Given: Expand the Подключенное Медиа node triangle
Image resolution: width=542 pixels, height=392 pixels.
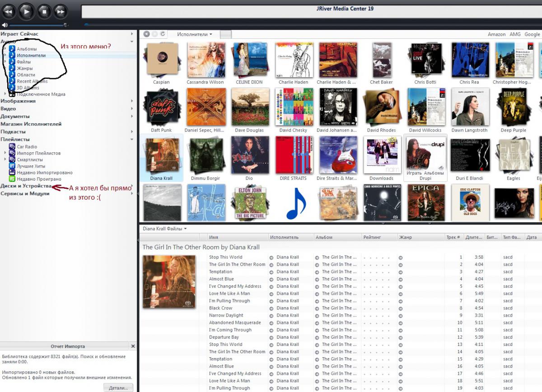Looking at the screenshot, I should point(5,94).
